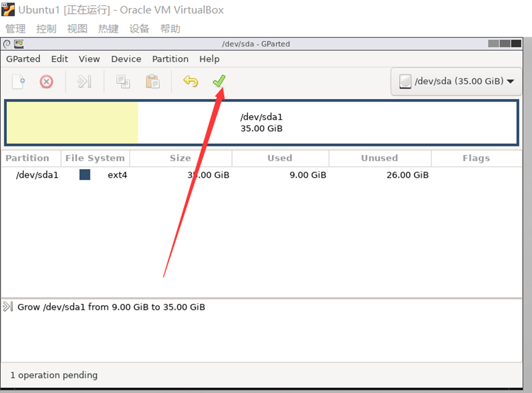Image resolution: width=532 pixels, height=393 pixels.
Task: Open VirtualBox 视图 menu
Action: click(x=77, y=29)
